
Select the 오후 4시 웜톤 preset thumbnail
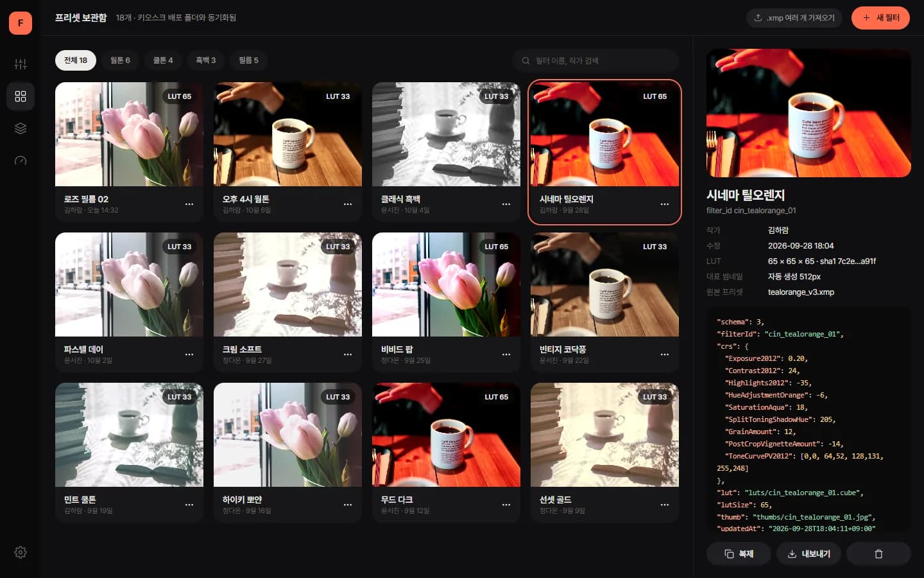tap(287, 134)
